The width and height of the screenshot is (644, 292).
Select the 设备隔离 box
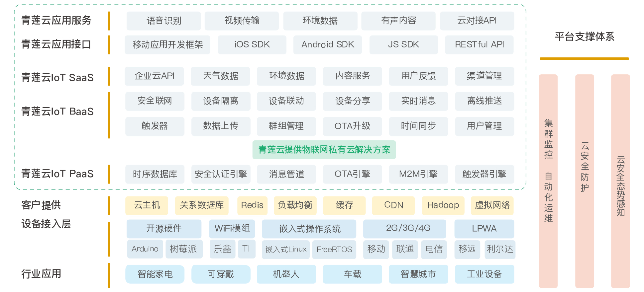(x=221, y=101)
